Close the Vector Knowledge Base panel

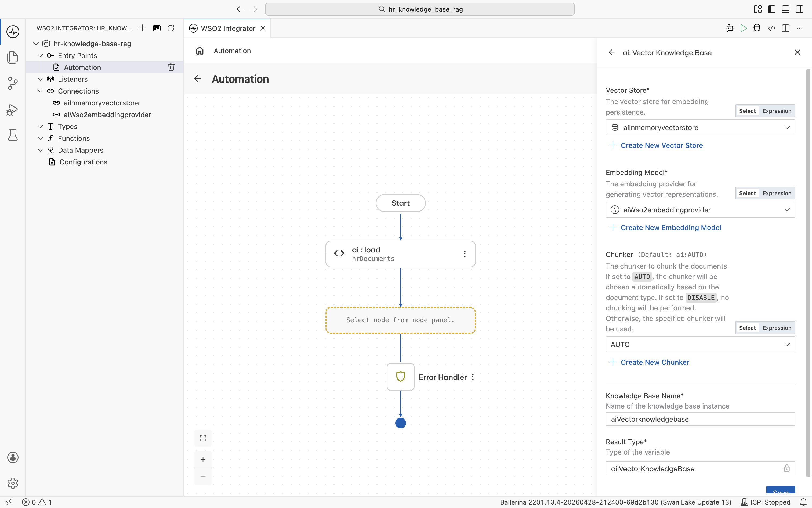click(x=798, y=52)
